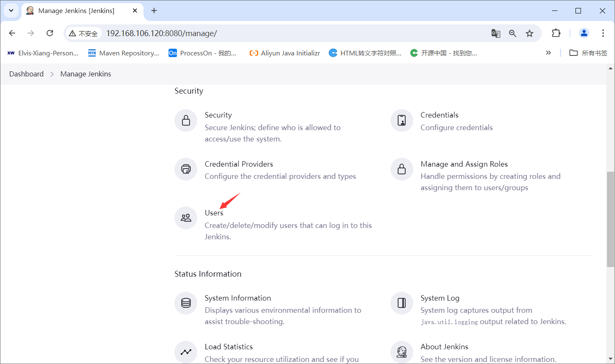615x364 pixels.
Task: Open the HTML转义字符对照 bookmark
Action: [x=365, y=53]
